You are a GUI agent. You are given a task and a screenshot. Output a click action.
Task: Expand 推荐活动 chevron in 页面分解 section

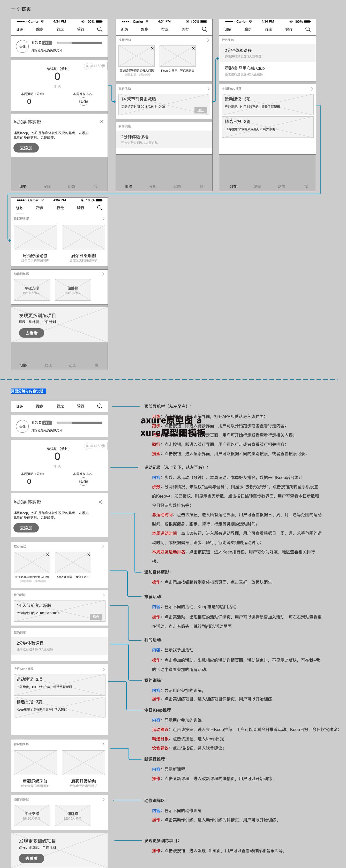click(x=103, y=546)
